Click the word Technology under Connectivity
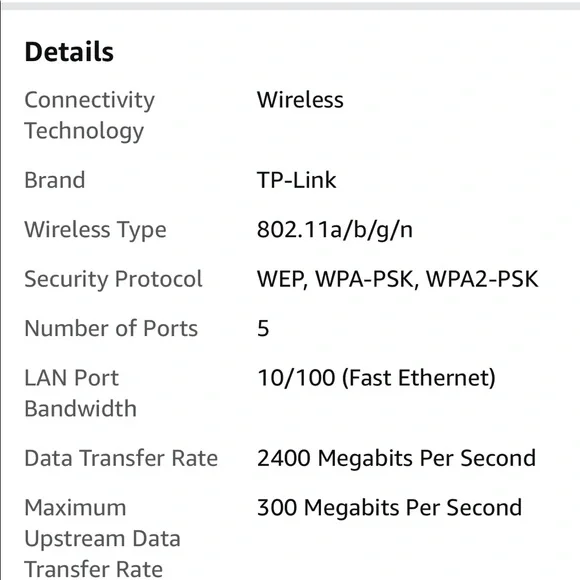This screenshot has height=580, width=580. tap(84, 131)
